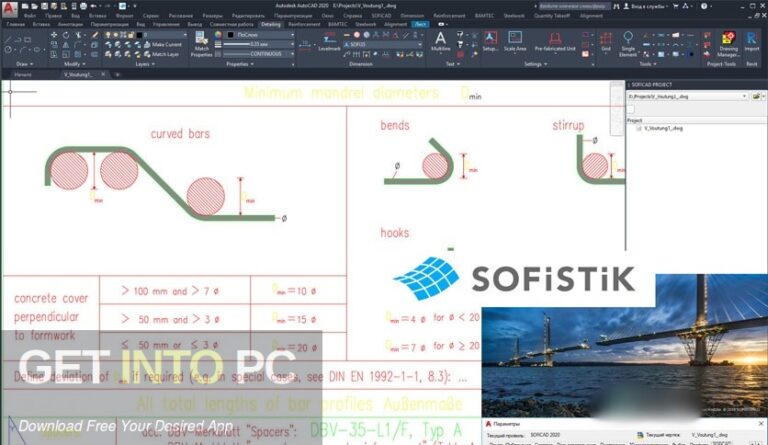Close the Параметры dialog
This screenshot has width=768, height=445.
pyautogui.click(x=761, y=424)
